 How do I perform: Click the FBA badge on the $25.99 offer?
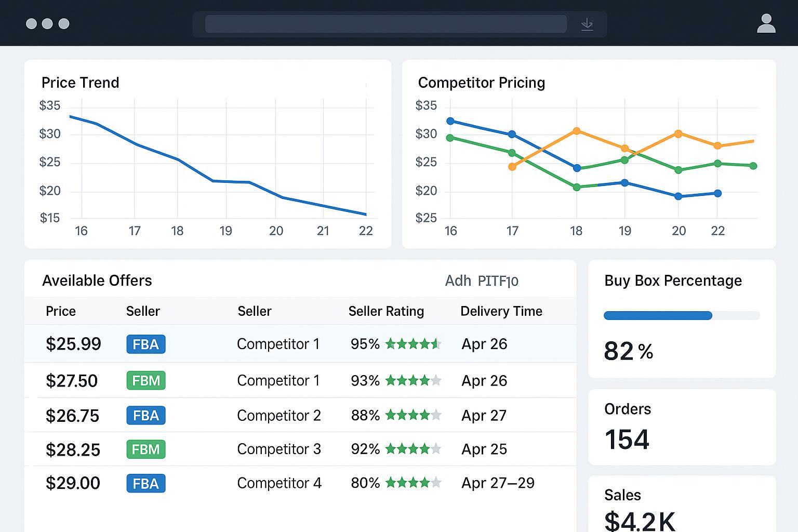[145, 344]
